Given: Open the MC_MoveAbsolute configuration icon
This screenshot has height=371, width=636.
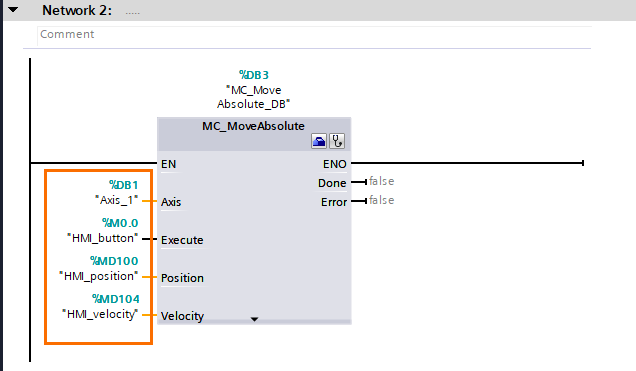Looking at the screenshot, I should tap(319, 141).
